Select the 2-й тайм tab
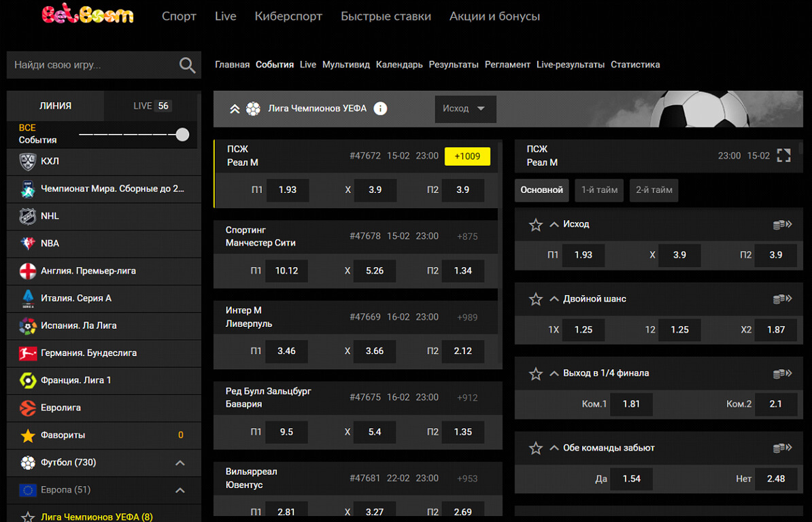The image size is (812, 522). point(654,190)
